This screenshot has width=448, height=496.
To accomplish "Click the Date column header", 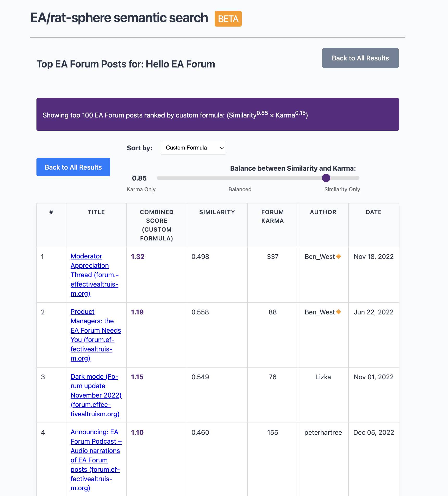I will 374,212.
